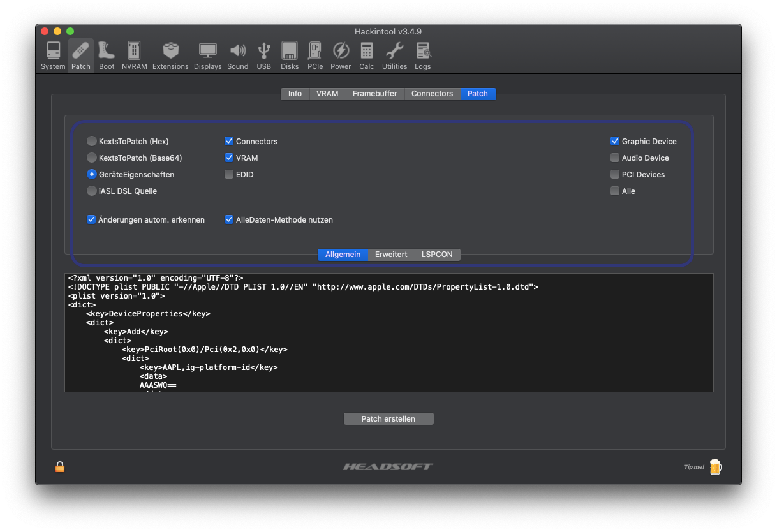Click the padlock icon at bottom left
This screenshot has height=532, width=777.
[60, 466]
